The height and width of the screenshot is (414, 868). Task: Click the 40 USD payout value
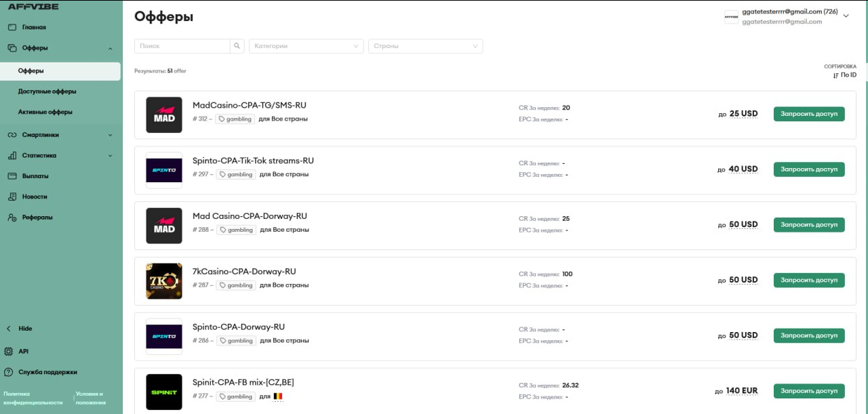[x=743, y=169]
